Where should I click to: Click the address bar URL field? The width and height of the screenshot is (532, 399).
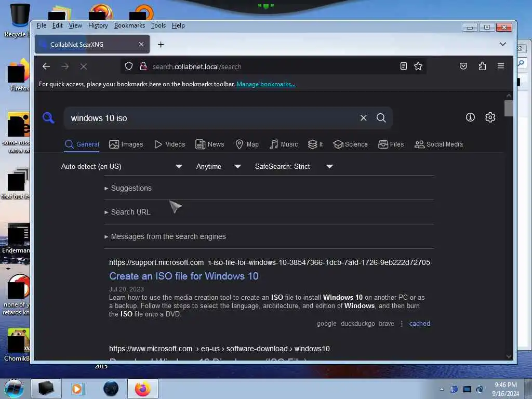coord(273,66)
